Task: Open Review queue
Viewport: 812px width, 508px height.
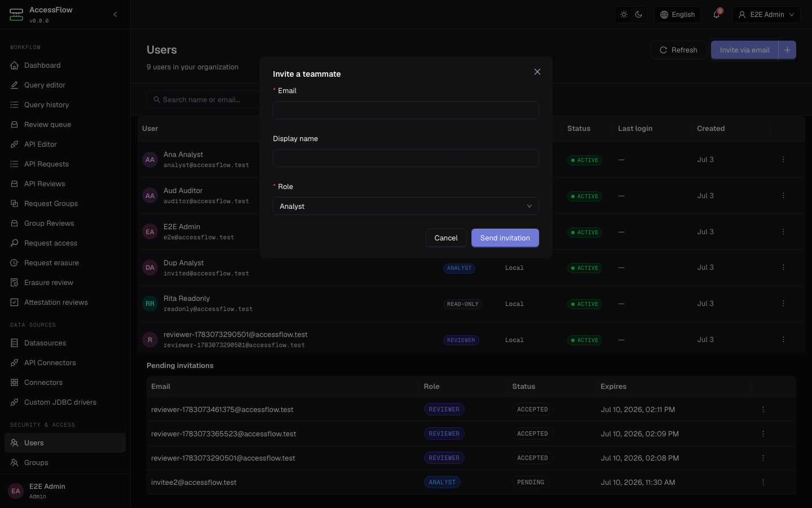Action: (x=65, y=125)
